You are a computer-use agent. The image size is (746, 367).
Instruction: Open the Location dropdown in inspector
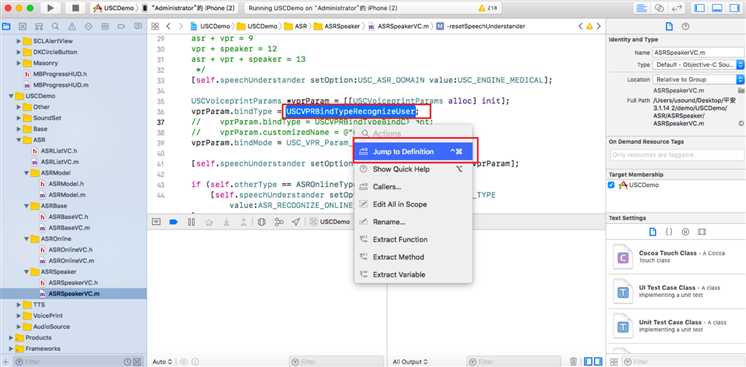pos(698,79)
